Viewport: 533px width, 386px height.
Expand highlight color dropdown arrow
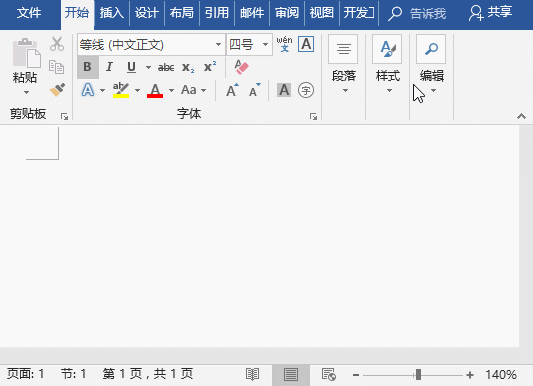pos(137,90)
